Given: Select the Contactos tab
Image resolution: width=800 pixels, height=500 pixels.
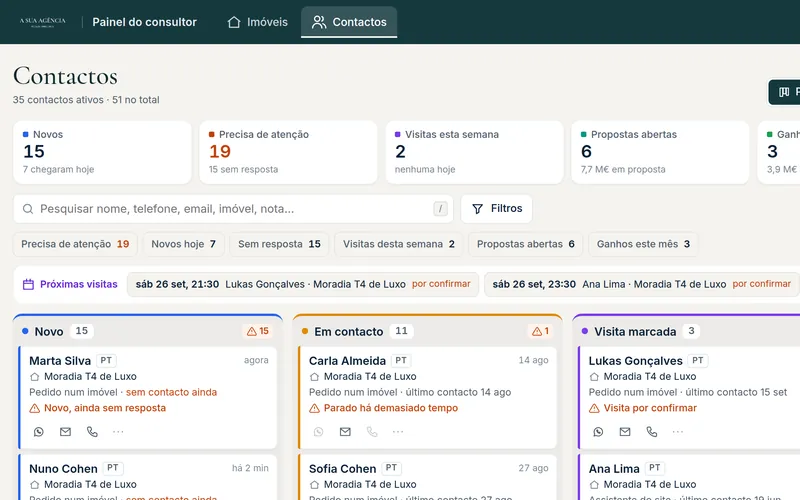Looking at the screenshot, I should (x=349, y=22).
